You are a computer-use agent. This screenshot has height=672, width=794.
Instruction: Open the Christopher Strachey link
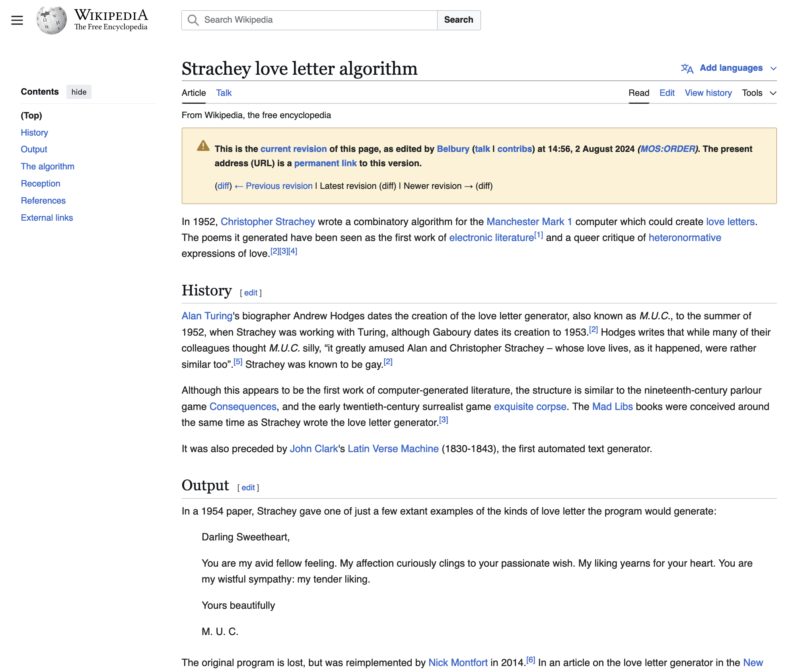[x=268, y=222]
